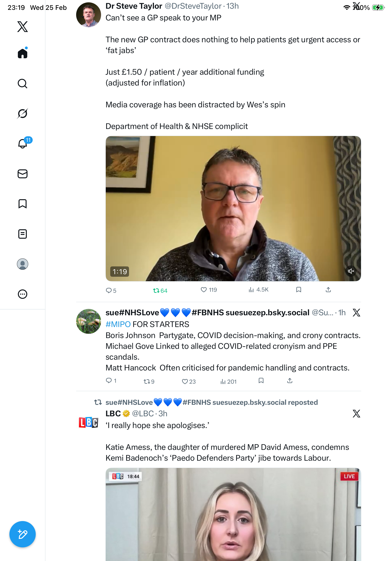Viewport: 392px width, 561px height.
Task: Open Grok from the sidebar
Action: (23, 113)
